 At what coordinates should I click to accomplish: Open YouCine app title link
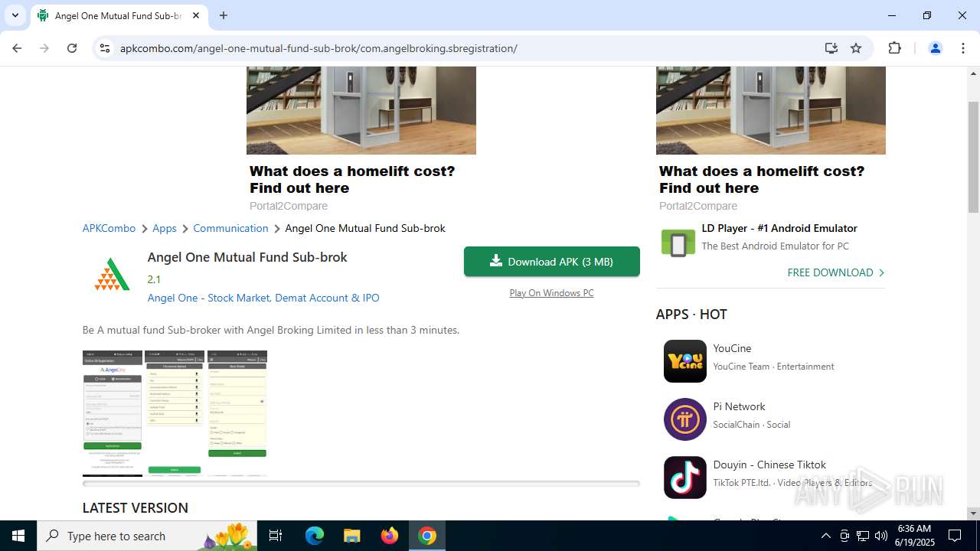click(732, 348)
